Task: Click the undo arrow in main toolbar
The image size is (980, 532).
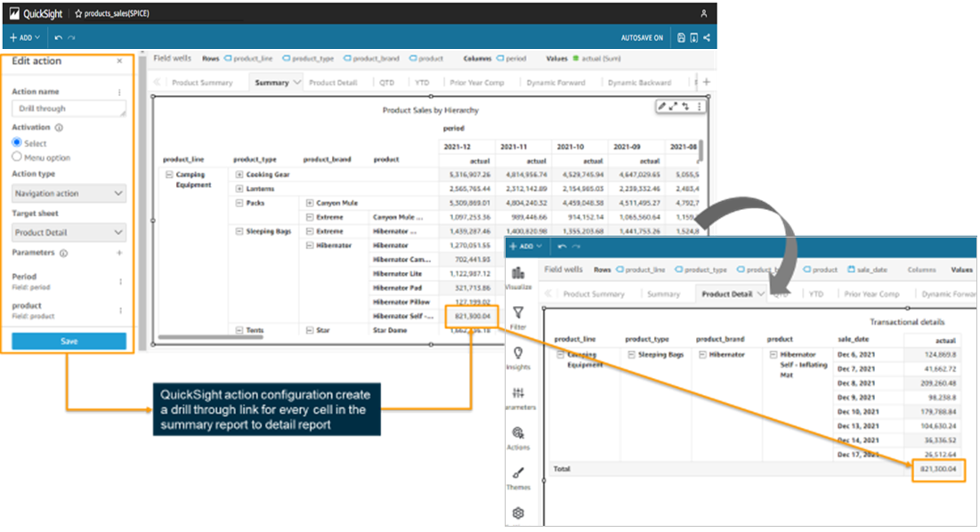Action: pyautogui.click(x=58, y=37)
